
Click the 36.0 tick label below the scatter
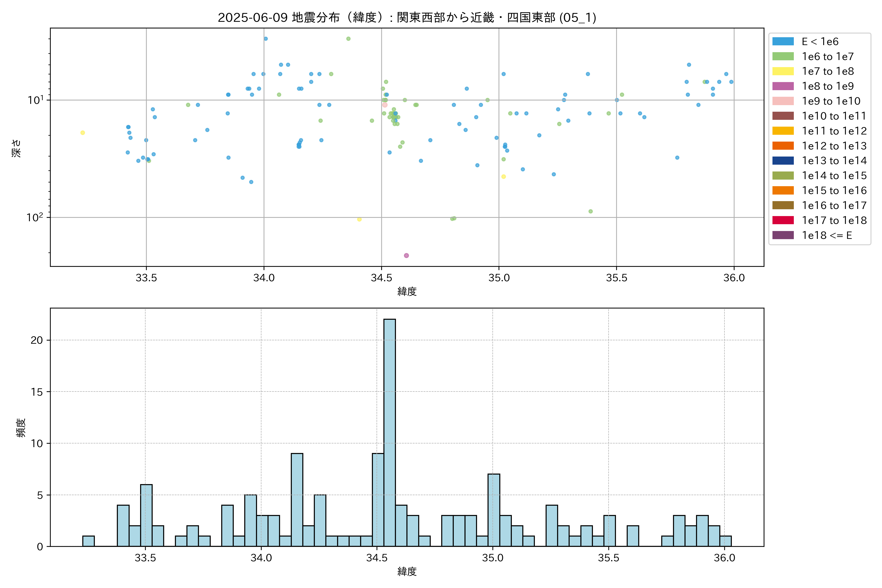734,278
